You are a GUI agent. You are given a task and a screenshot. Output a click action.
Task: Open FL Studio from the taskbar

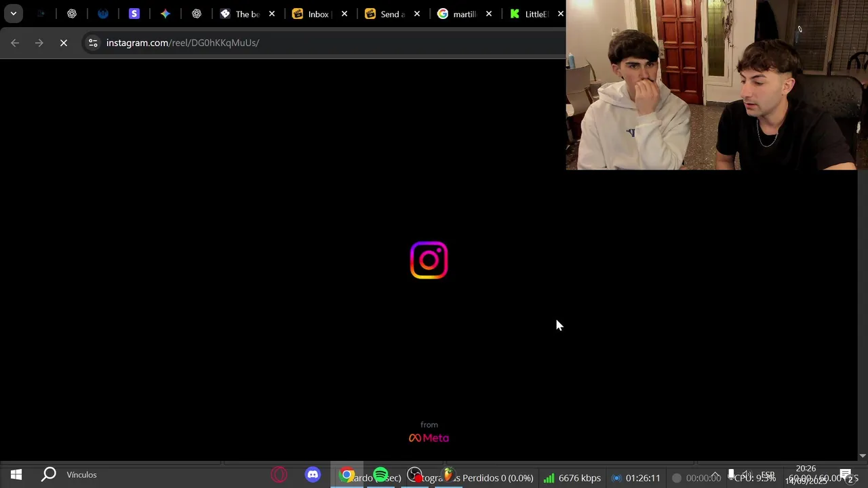pyautogui.click(x=448, y=475)
